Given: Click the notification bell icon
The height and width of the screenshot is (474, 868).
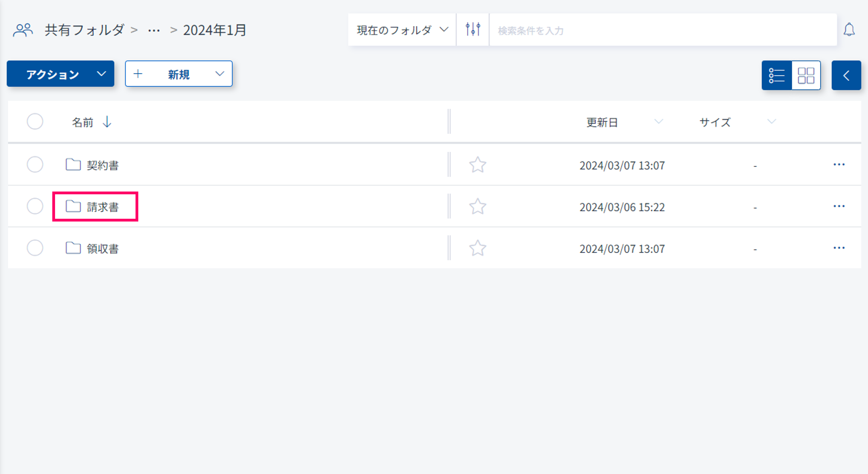Looking at the screenshot, I should point(849,30).
